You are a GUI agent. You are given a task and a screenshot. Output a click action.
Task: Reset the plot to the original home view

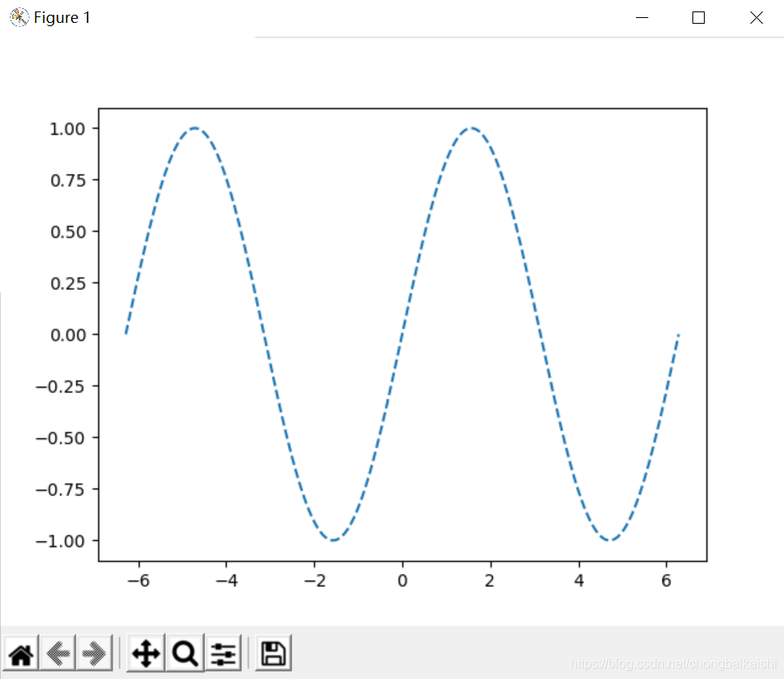(21, 654)
